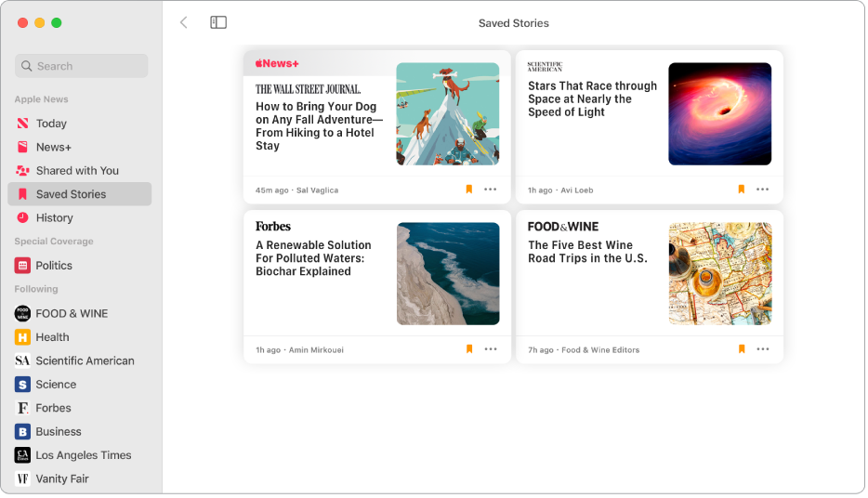Open more options for the dog adventure story
This screenshot has width=868, height=498.
(491, 190)
